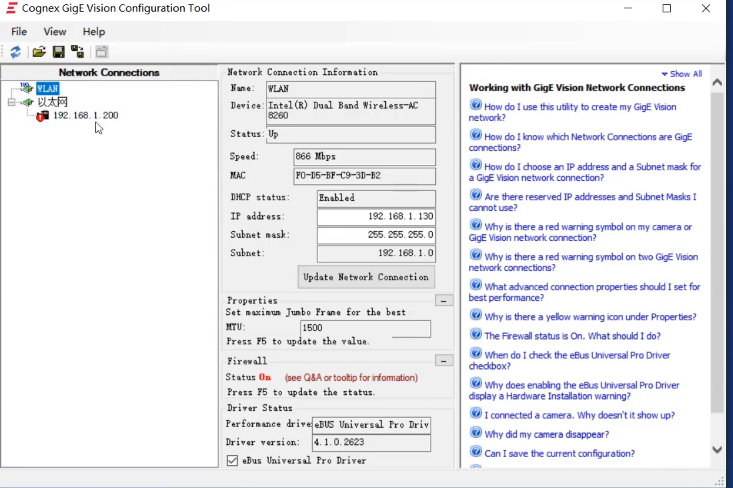Click the Device field Intel Dual Band Wireless-AC
Viewport: 733px width, 488px height.
351,111
